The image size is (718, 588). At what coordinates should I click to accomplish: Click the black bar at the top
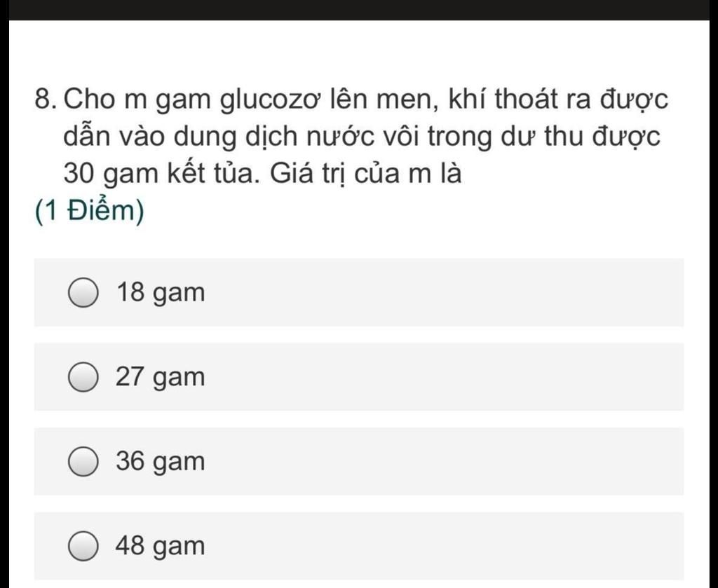(359, 10)
